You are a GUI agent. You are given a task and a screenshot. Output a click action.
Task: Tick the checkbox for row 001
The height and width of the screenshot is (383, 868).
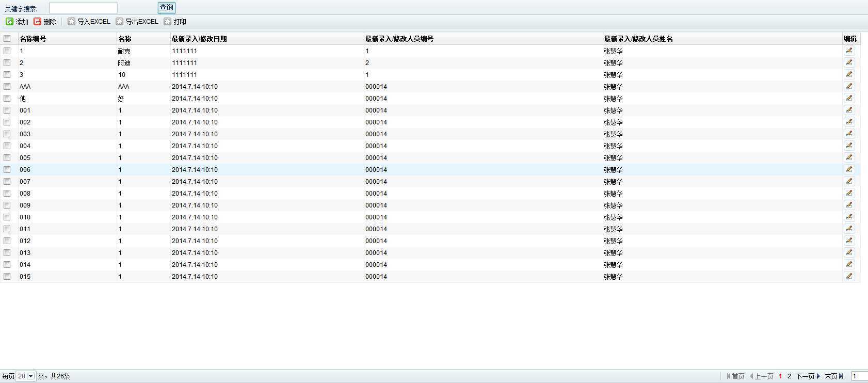pos(7,110)
